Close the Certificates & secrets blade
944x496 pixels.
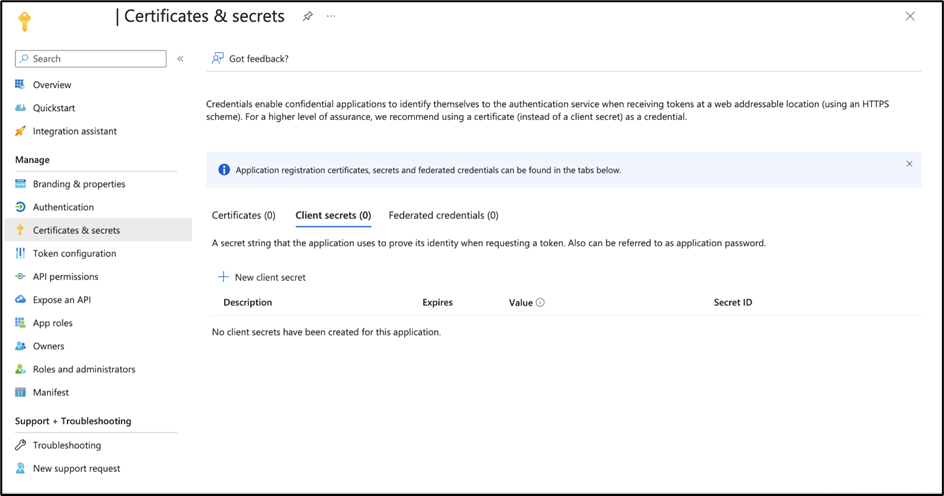(x=910, y=16)
